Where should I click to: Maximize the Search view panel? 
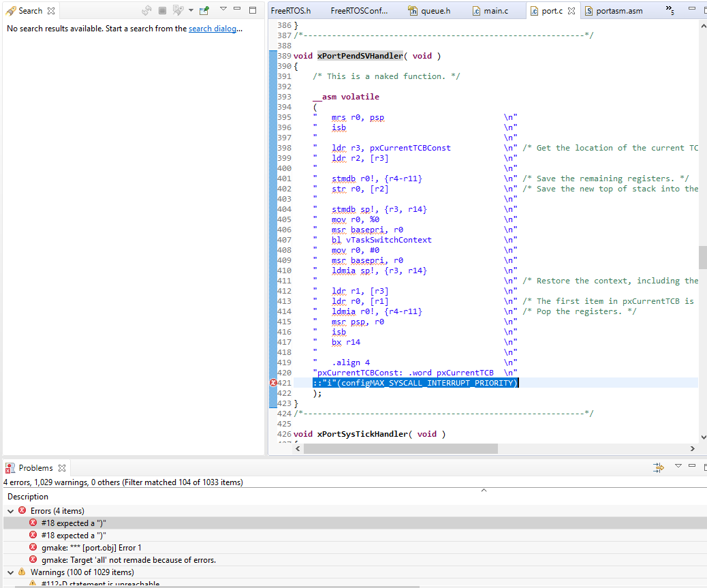(253, 10)
